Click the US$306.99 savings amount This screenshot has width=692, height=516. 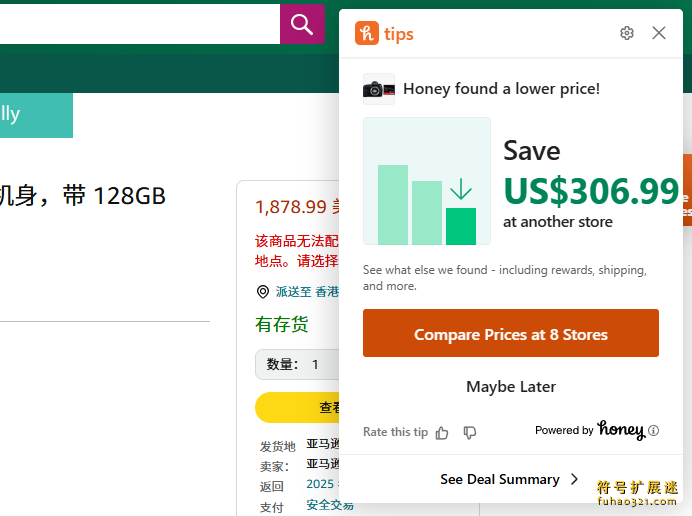[x=591, y=191]
